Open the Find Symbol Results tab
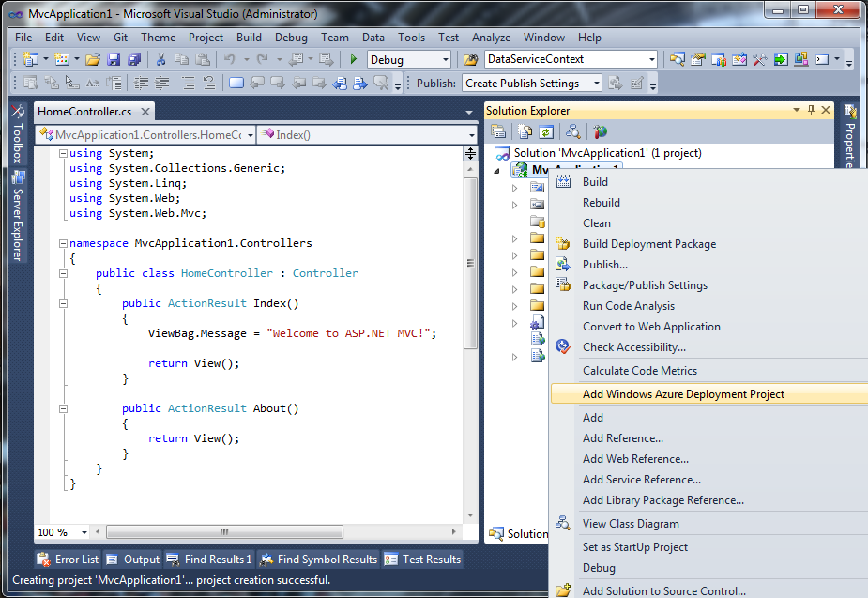Viewport: 868px width, 598px height. 319,560
